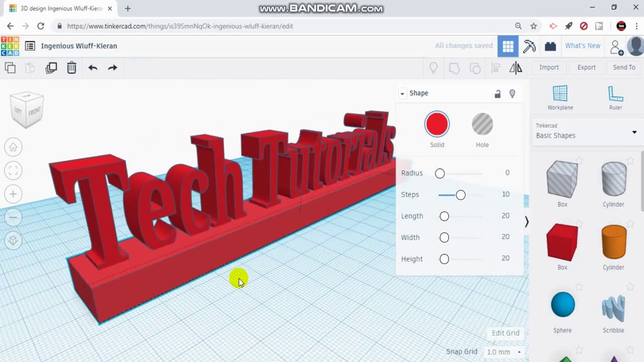Screen dimensions: 644x362
Task: Pick the striped hole Cylinder shape
Action: (x=614, y=179)
